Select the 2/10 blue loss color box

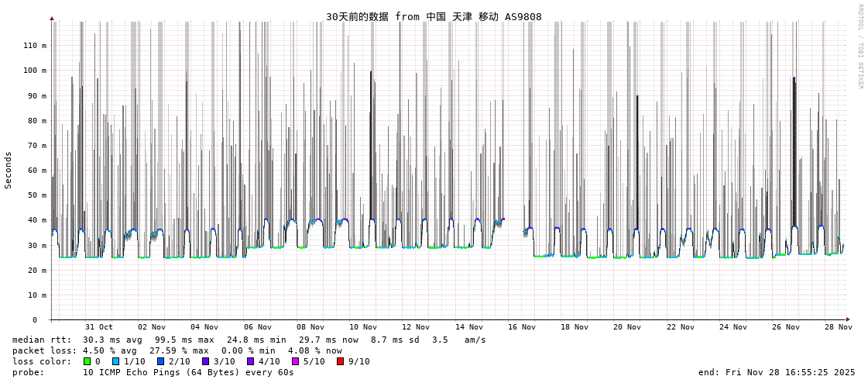coord(161,361)
